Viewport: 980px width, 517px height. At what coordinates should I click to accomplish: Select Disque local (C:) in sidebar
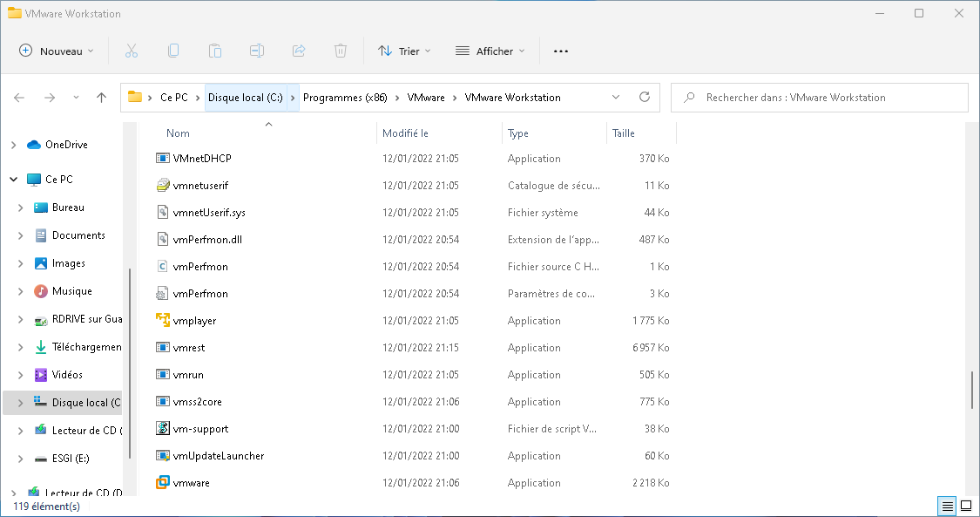click(63, 403)
